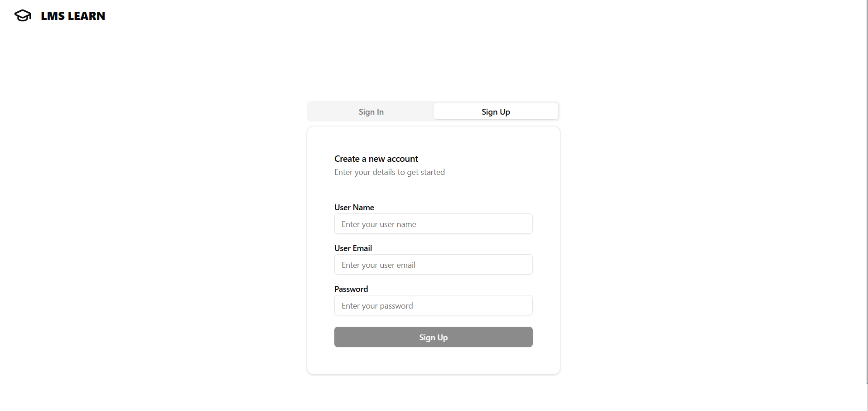
Task: Click empty space above the Sign In tabs
Action: point(433,66)
